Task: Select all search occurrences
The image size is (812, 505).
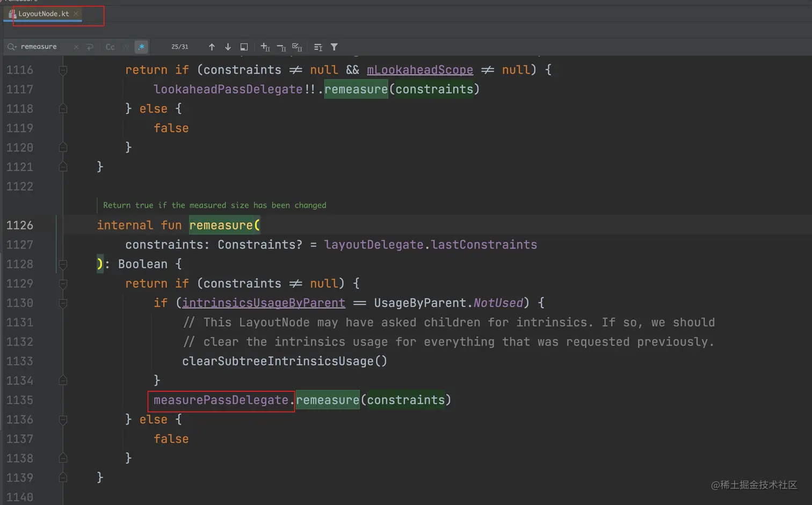Action: point(297,47)
